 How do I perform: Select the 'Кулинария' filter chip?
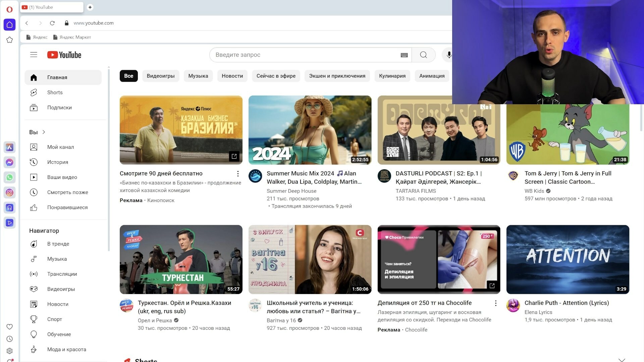[392, 76]
